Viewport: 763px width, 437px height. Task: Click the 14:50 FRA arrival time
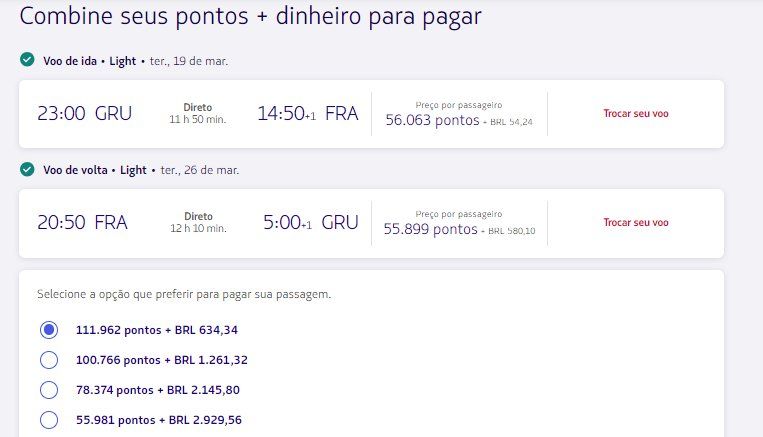[308, 113]
